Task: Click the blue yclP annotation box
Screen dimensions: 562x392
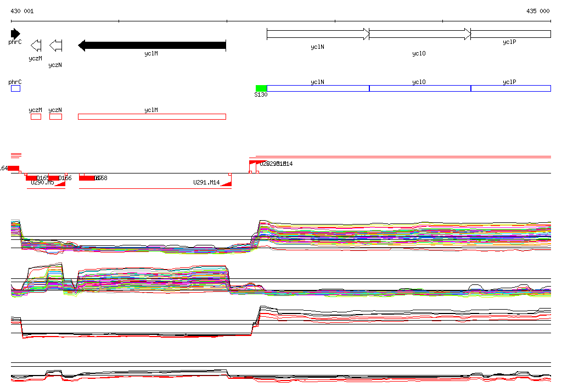Action: pyautogui.click(x=511, y=88)
